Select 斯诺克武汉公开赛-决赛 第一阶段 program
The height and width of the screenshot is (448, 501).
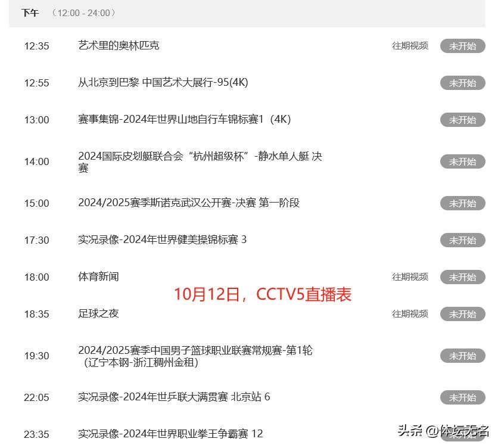click(189, 203)
